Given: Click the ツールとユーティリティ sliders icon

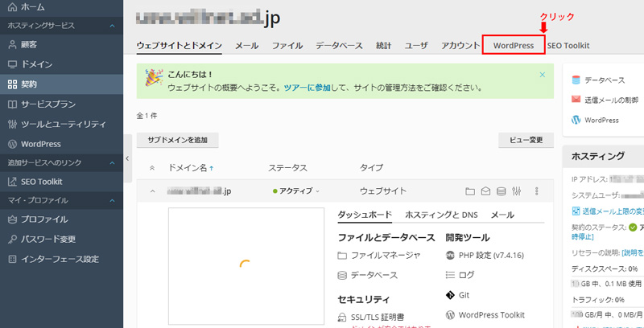Looking at the screenshot, I should [x=12, y=124].
